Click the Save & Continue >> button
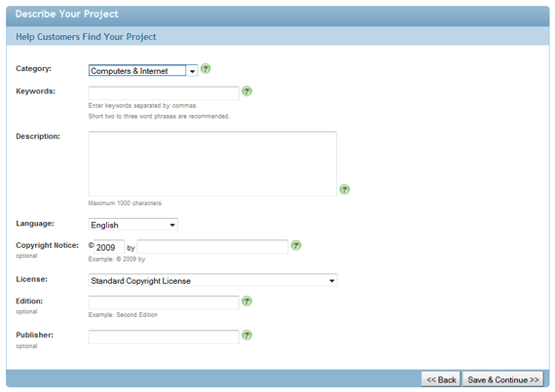This screenshot has width=555, height=392. (x=503, y=379)
